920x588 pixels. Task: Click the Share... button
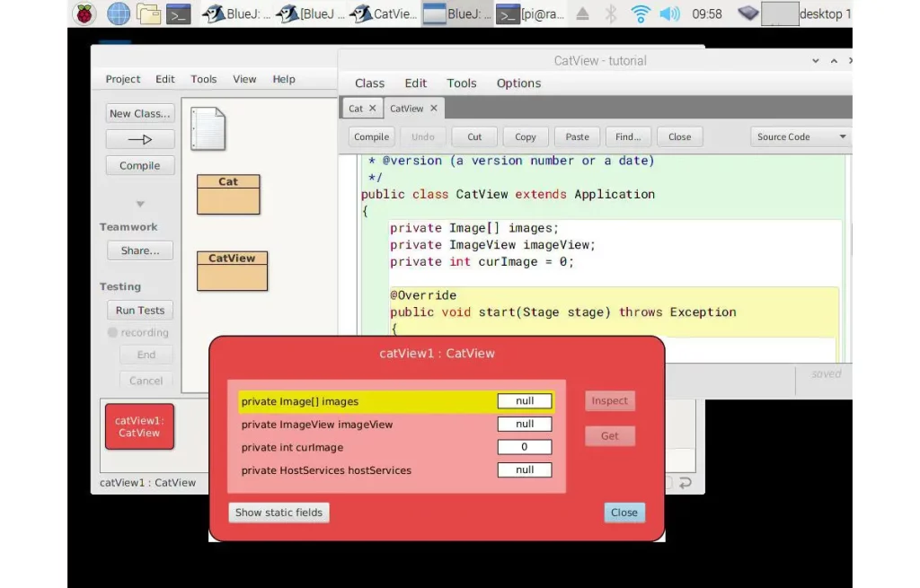coord(140,250)
